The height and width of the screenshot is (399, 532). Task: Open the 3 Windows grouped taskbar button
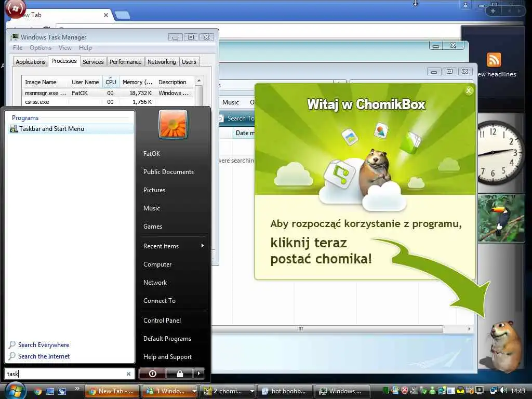coord(169,391)
